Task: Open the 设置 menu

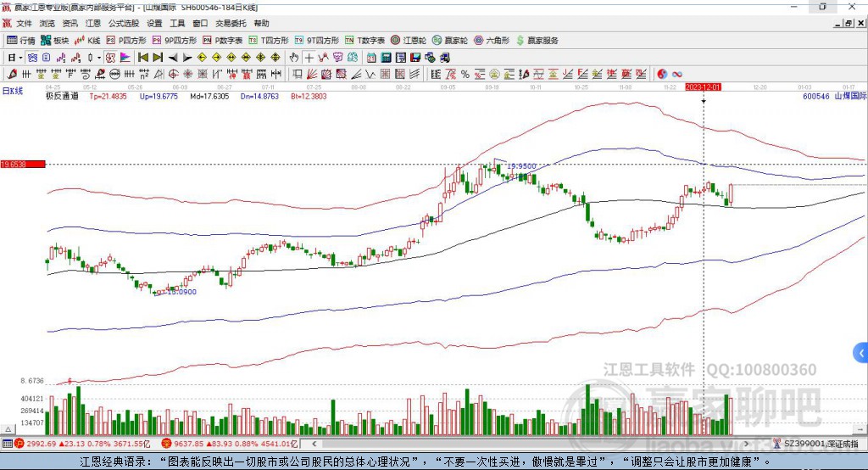Action: (x=154, y=23)
